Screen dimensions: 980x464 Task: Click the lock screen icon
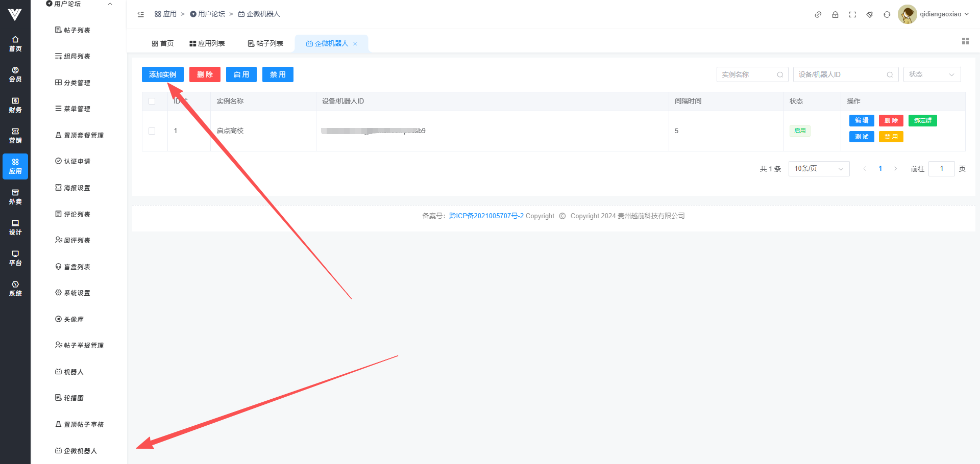coord(835,14)
